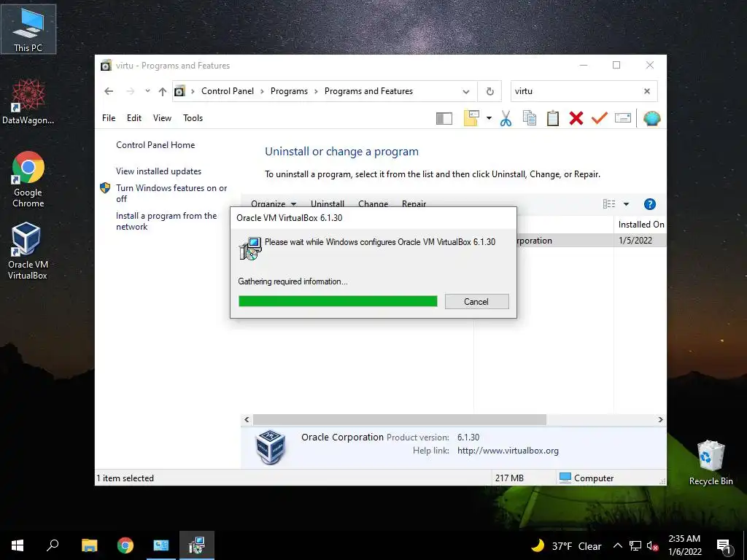
Task: Click the change view layout icon
Action: 609,204
